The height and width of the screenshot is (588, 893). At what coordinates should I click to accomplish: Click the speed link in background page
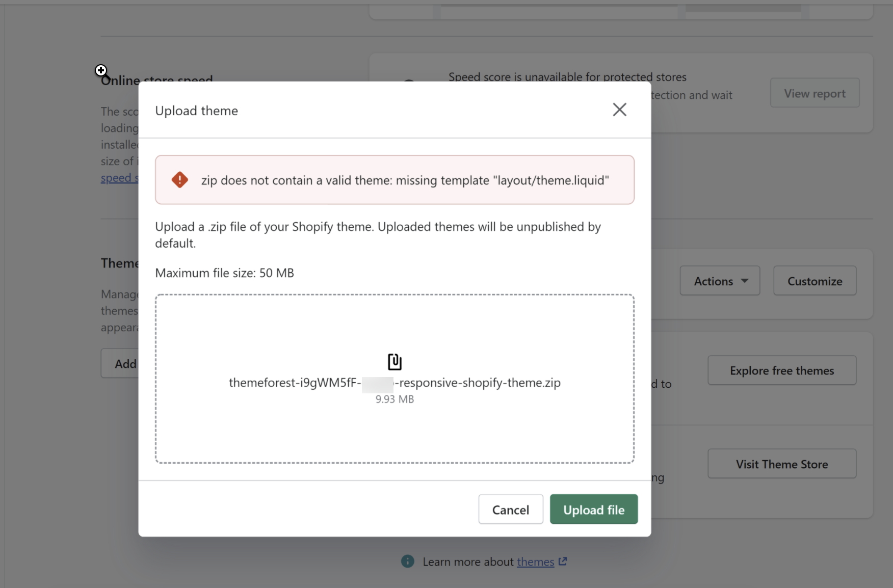click(119, 178)
